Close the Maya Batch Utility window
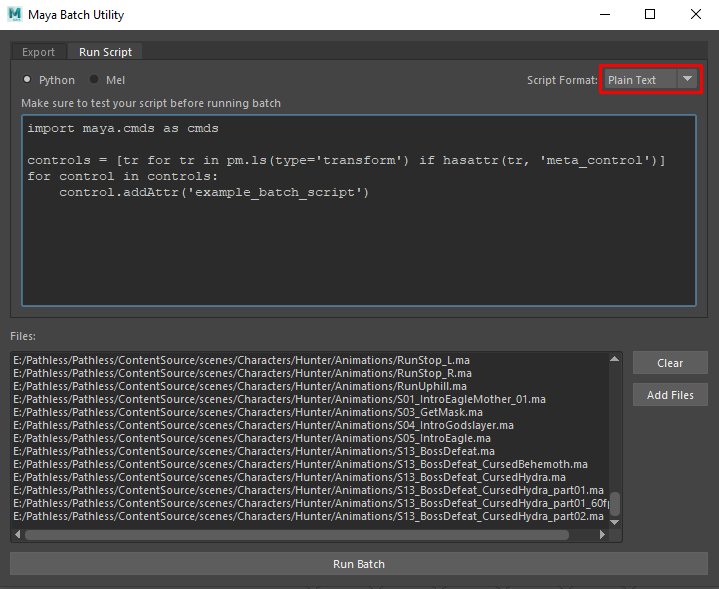 [696, 14]
